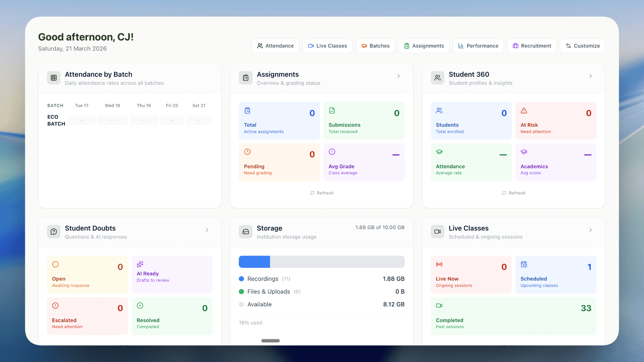Click the At Risk warning triangle icon
This screenshot has height=362, width=644.
[x=524, y=110]
